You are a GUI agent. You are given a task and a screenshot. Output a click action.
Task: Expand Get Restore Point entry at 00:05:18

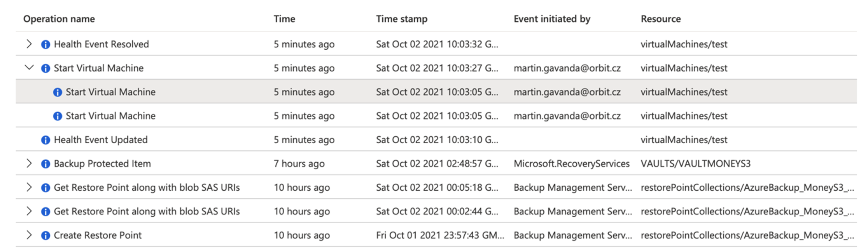(x=29, y=187)
